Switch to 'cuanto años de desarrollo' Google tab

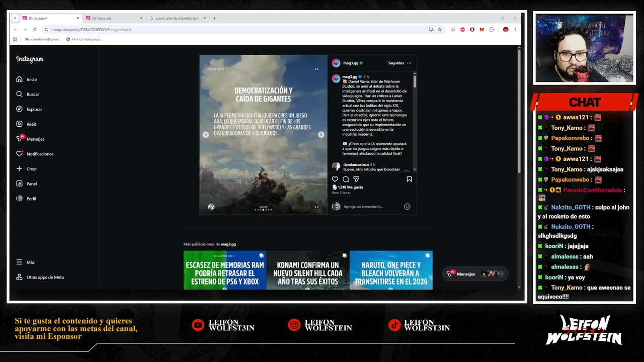tap(177, 18)
